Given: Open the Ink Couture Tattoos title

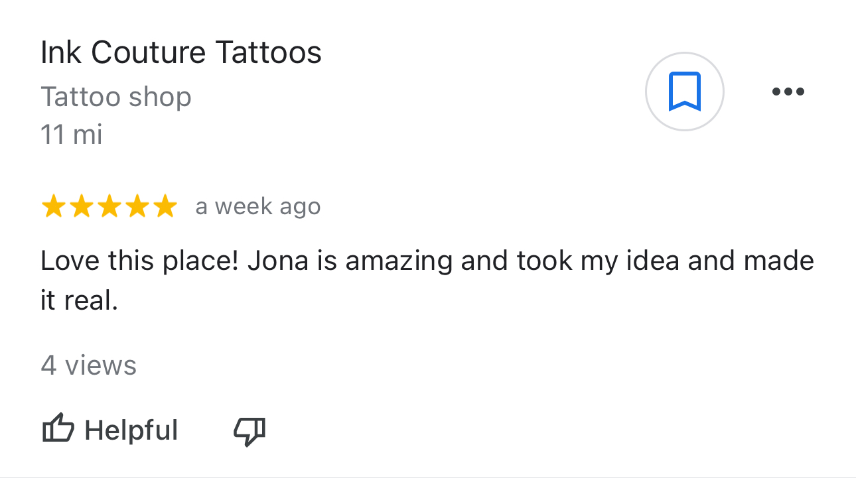Looking at the screenshot, I should coord(180,52).
